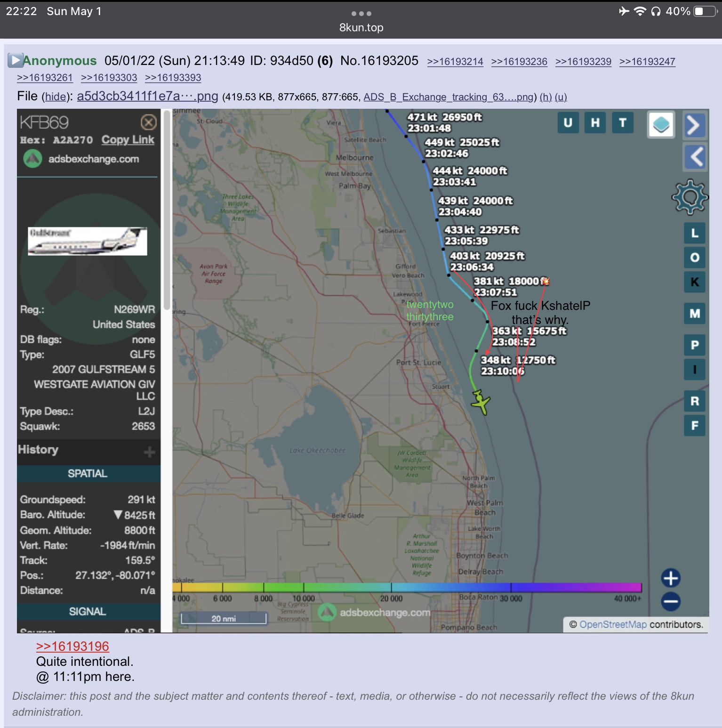
Task: Open map settings gear icon
Action: [x=690, y=197]
